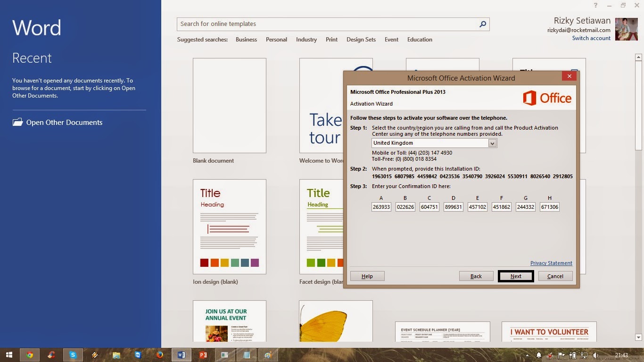Open the network tray icon
This screenshot has width=644, height=362.
[584, 355]
